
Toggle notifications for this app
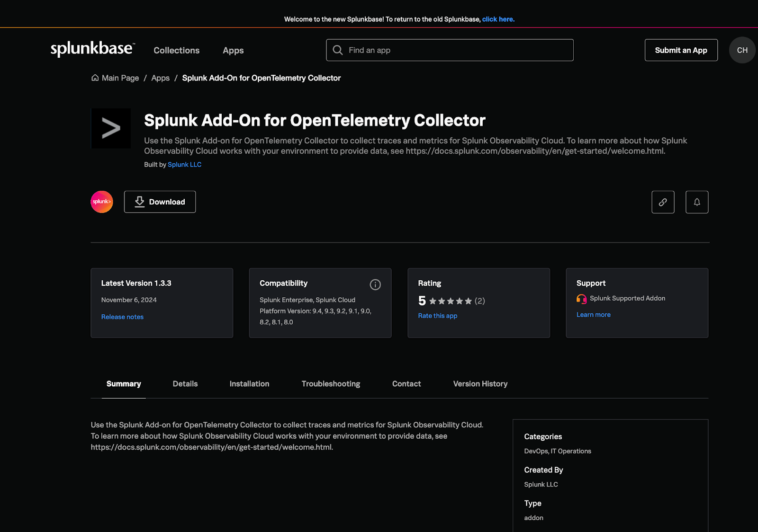click(696, 202)
